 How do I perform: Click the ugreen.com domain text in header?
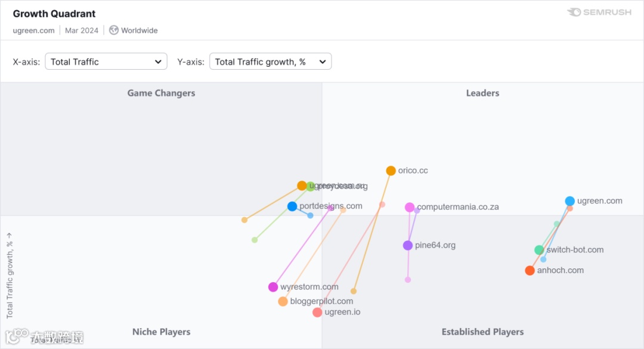click(34, 30)
